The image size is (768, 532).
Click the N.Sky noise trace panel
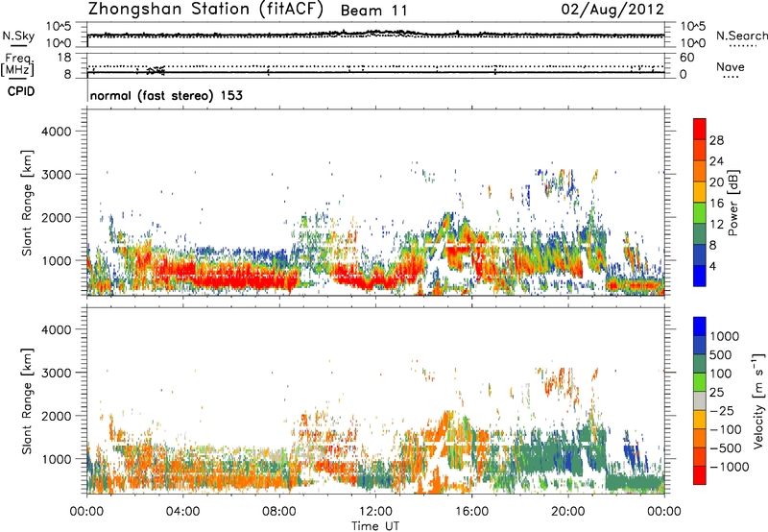pyautogui.click(x=375, y=35)
